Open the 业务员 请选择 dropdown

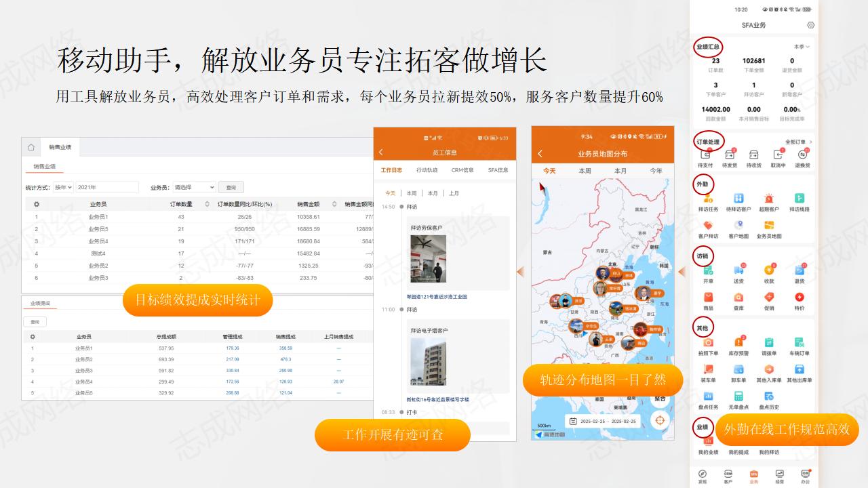tap(194, 187)
